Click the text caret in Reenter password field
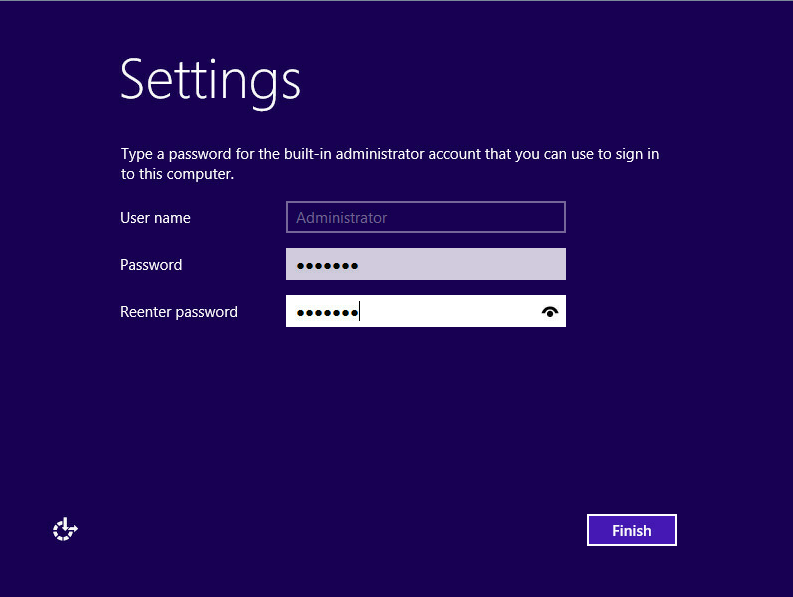This screenshot has width=793, height=597. pyautogui.click(x=359, y=311)
